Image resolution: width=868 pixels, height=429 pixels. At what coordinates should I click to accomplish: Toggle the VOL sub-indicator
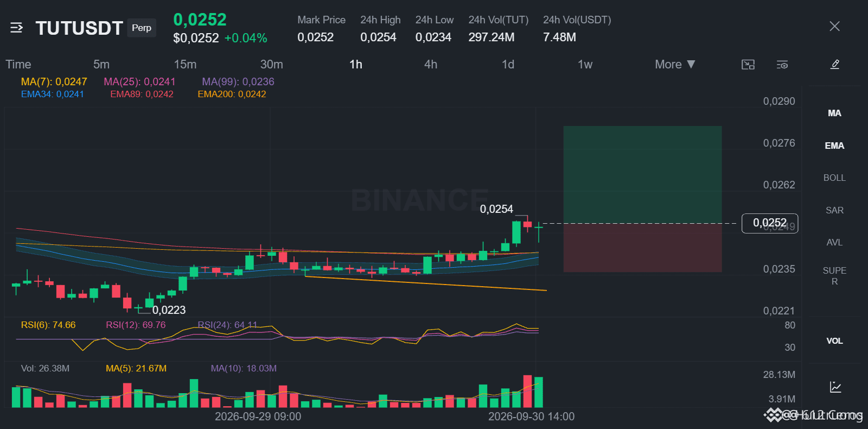pyautogui.click(x=834, y=341)
